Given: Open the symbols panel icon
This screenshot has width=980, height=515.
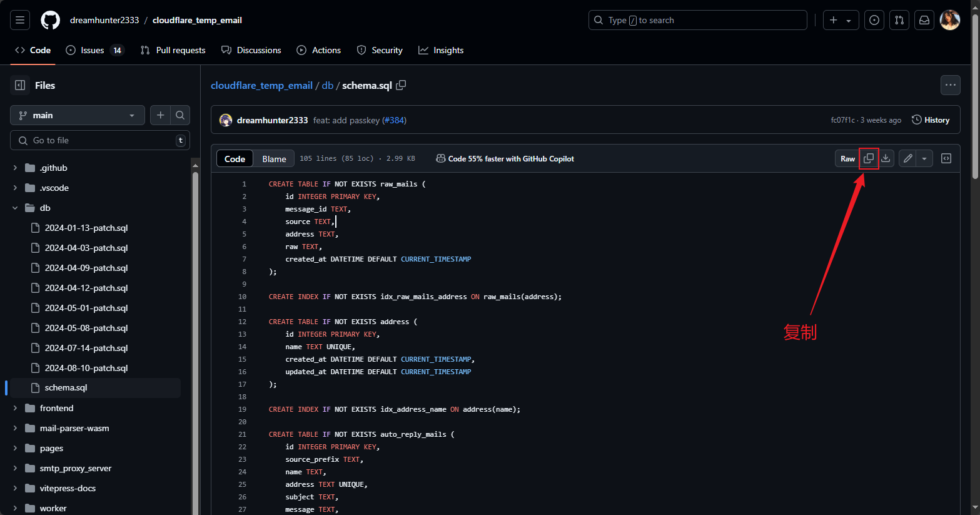Looking at the screenshot, I should 946,159.
